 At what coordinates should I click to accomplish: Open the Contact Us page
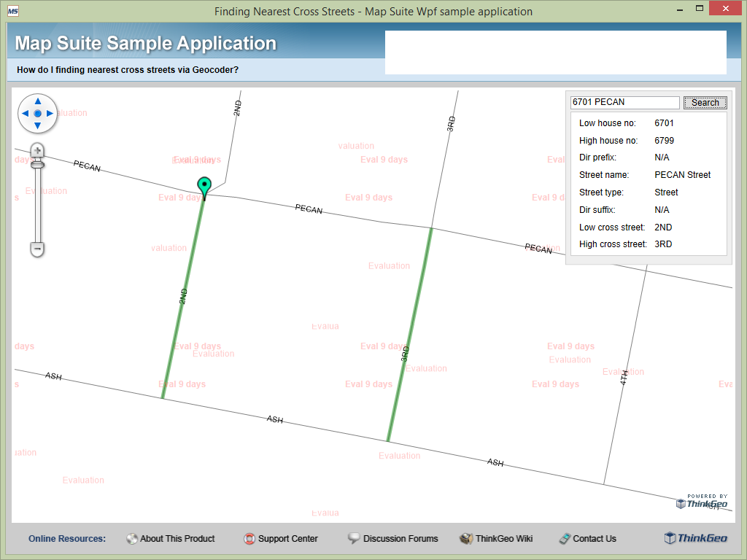tap(594, 539)
